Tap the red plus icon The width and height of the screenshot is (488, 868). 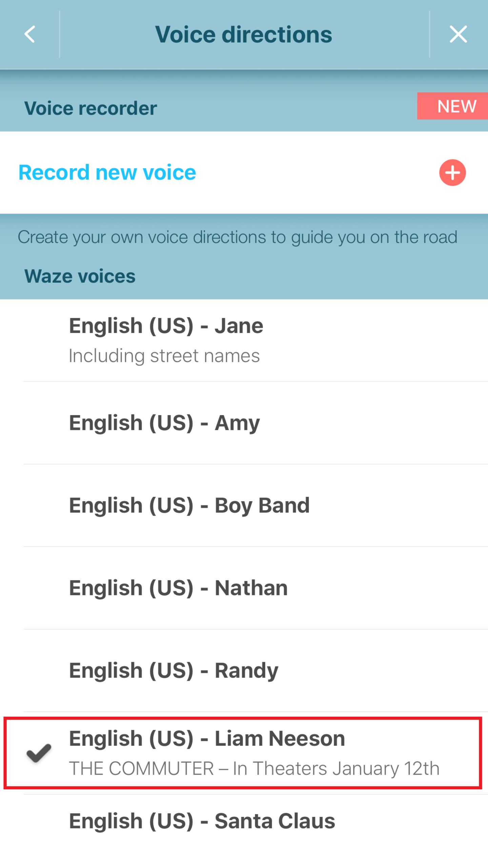point(452,173)
